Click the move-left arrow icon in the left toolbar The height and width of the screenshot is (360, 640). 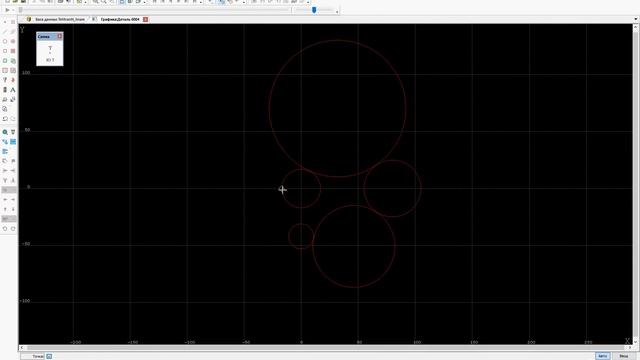click(x=5, y=200)
